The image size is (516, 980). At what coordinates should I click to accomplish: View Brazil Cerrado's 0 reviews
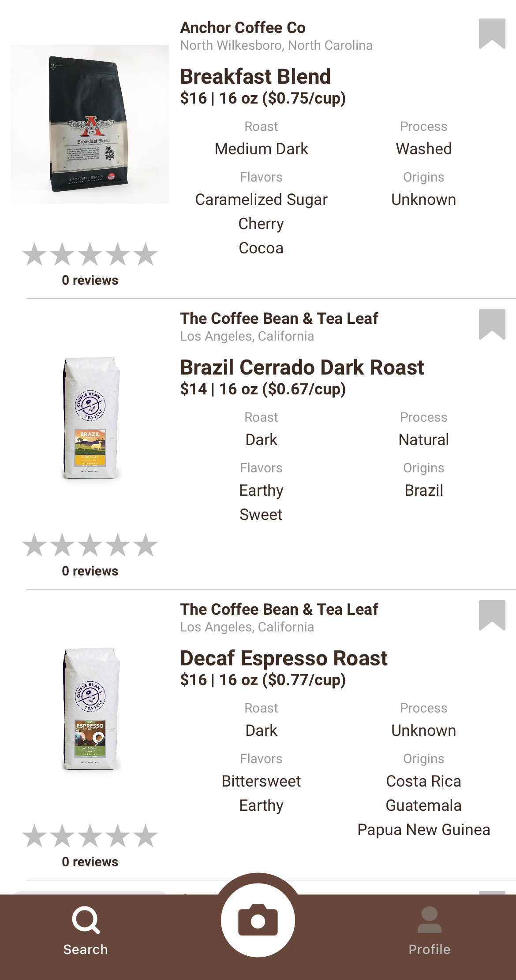(90, 571)
